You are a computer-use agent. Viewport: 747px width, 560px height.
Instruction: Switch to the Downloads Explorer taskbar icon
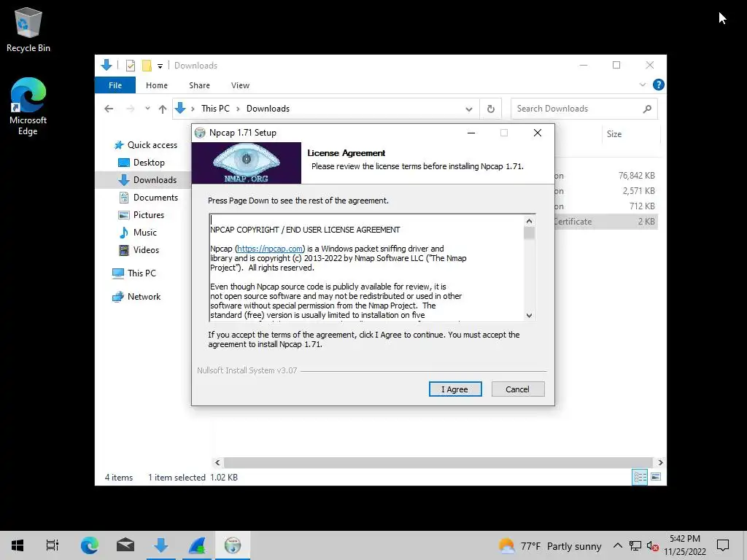click(x=161, y=545)
